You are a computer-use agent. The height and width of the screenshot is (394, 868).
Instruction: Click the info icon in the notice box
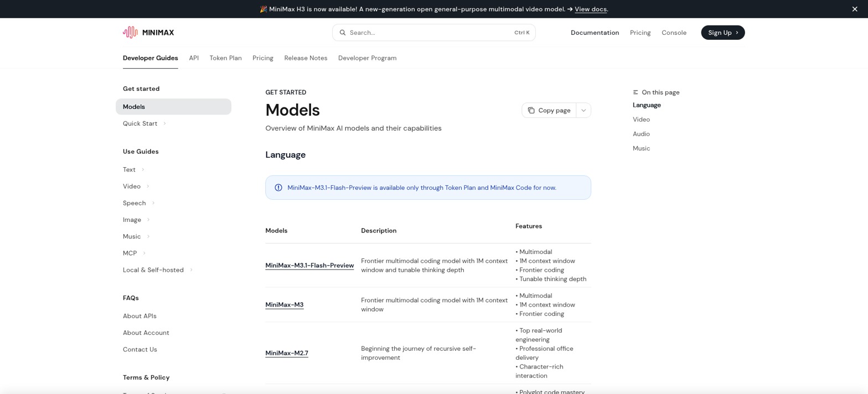(278, 188)
